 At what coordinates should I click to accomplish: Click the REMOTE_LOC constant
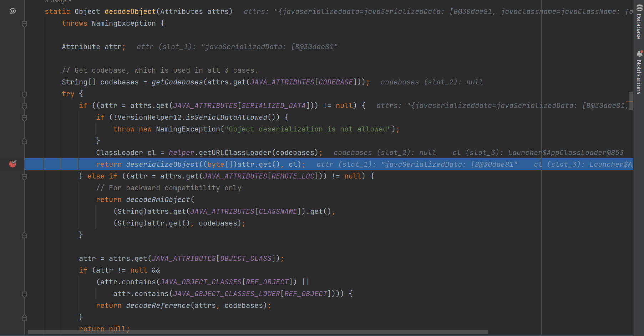(x=293, y=176)
